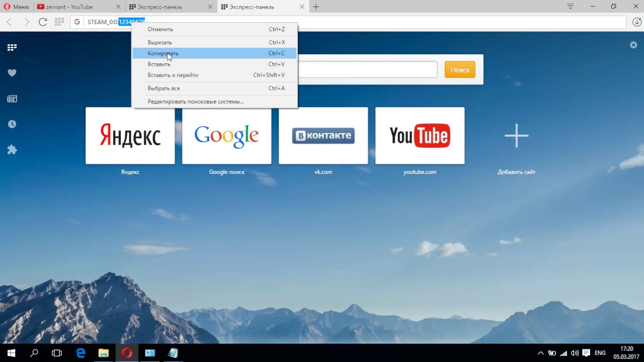Screen dimensions: 644x362
Task: Open the ВКонтакте speed dial tile
Action: 324,136
